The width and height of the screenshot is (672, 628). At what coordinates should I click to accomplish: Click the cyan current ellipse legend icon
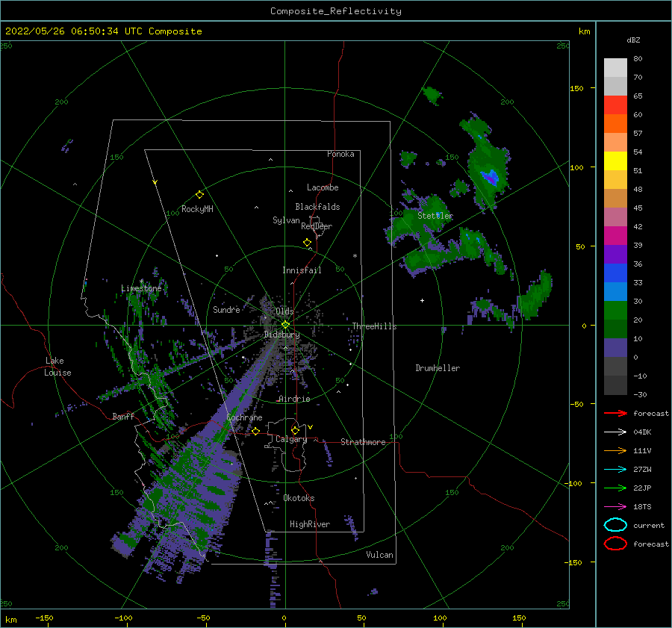pyautogui.click(x=615, y=525)
